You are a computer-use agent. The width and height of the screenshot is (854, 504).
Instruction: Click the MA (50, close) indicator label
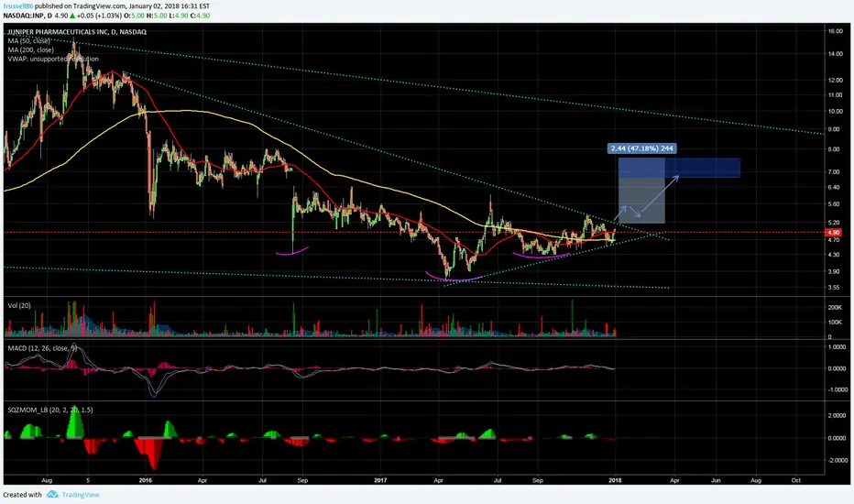pyautogui.click(x=29, y=41)
